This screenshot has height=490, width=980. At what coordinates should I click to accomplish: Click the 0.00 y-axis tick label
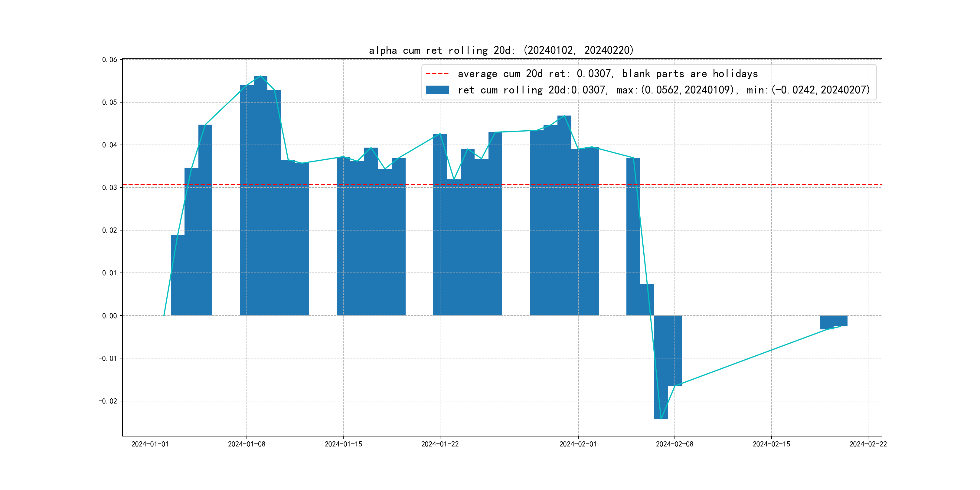[109, 316]
